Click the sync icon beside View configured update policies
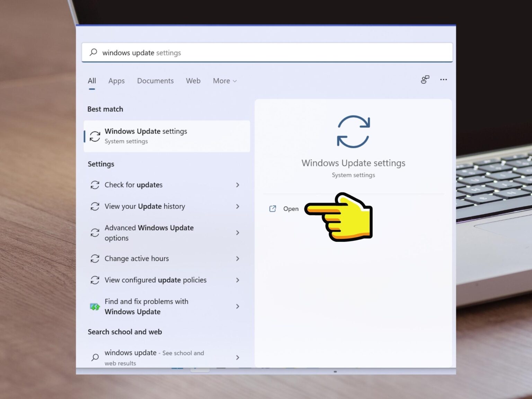The height and width of the screenshot is (399, 532). 95,280
